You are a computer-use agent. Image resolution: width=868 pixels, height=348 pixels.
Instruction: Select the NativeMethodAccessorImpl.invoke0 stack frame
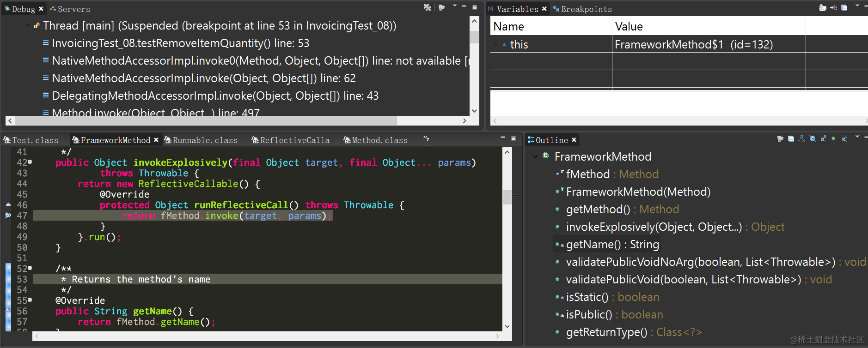coord(256,61)
